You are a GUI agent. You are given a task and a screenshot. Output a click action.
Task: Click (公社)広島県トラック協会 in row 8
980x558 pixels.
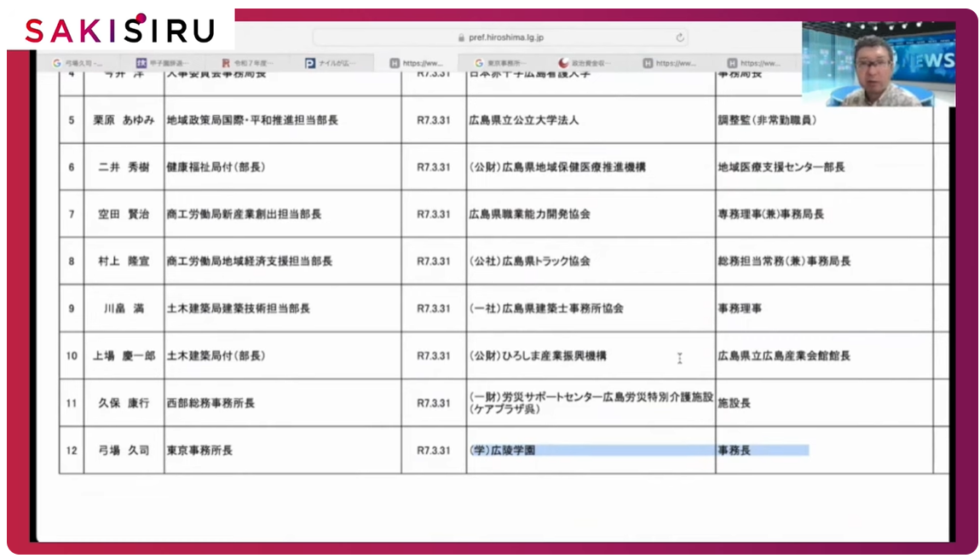click(x=529, y=262)
